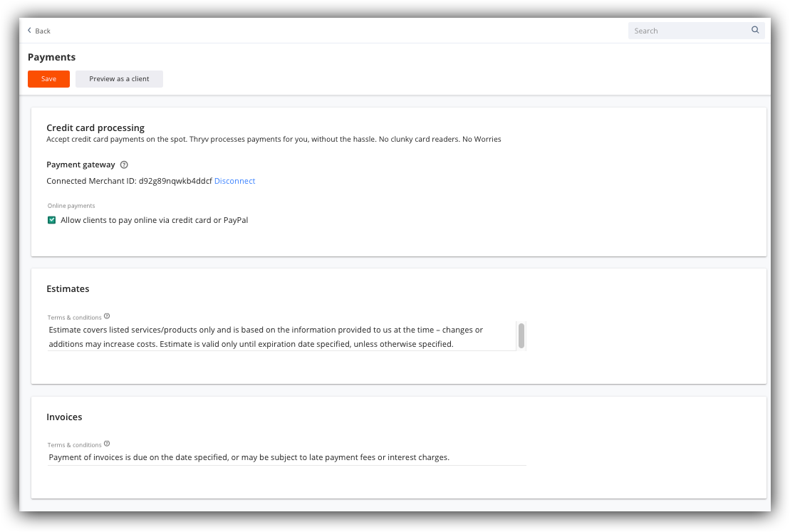The image size is (790, 532).
Task: Focus the Search field
Action: [696, 31]
